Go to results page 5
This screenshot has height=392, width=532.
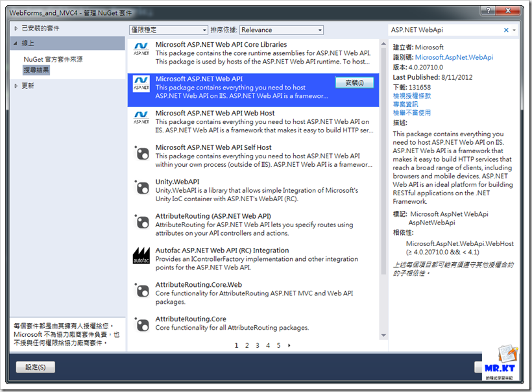278,345
